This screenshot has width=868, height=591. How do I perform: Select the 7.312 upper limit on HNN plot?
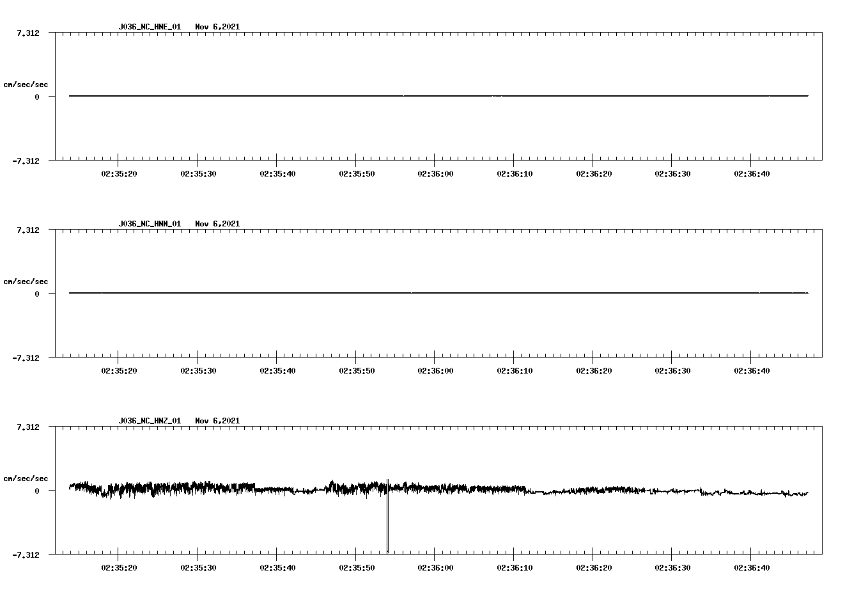(x=27, y=230)
